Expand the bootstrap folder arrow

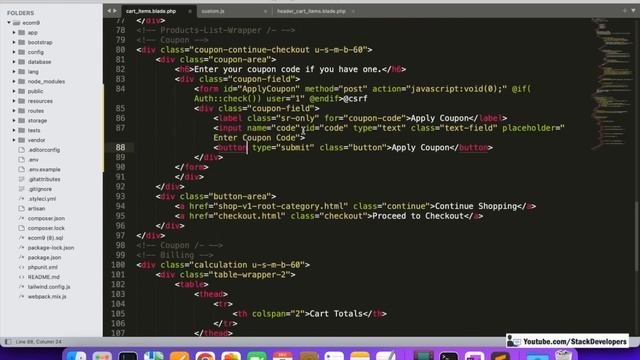click(14, 42)
